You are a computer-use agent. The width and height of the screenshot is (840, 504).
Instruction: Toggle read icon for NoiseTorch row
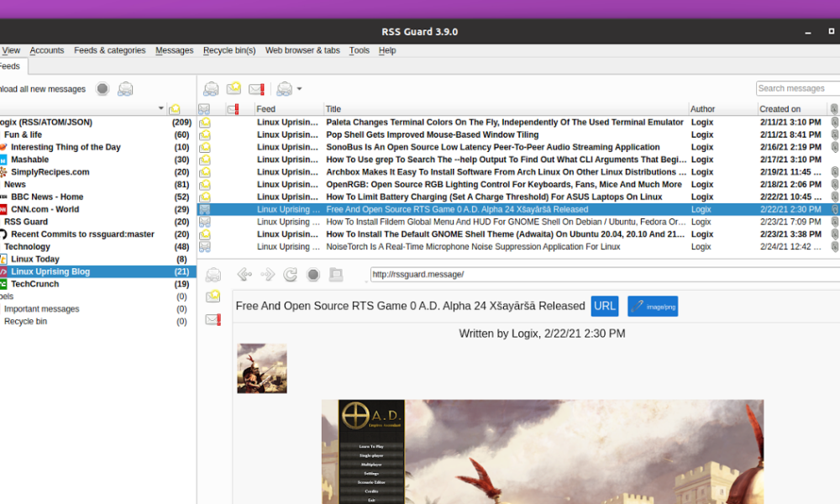205,247
